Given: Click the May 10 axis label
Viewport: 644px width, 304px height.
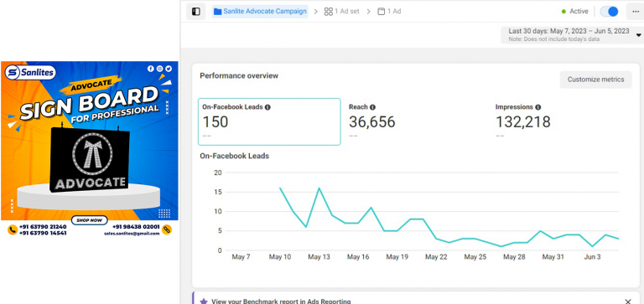Looking at the screenshot, I should pyautogui.click(x=280, y=257).
